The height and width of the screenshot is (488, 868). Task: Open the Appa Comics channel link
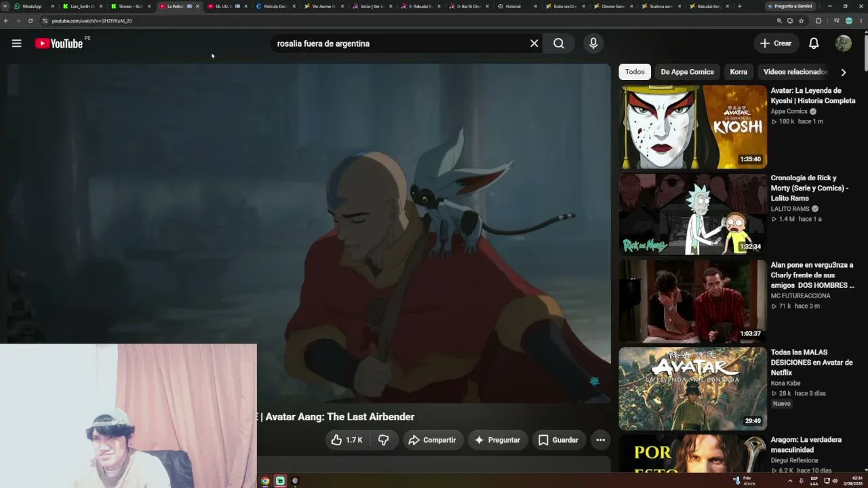[789, 111]
